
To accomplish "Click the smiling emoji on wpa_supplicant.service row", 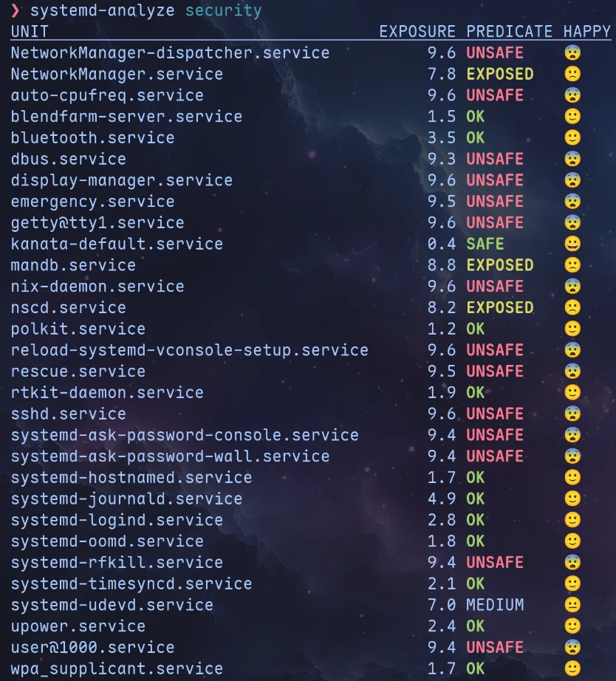I will [572, 669].
